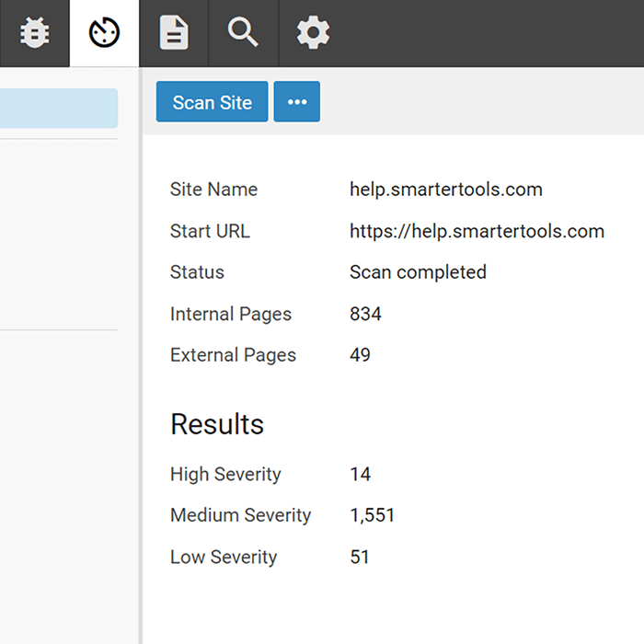Click the Internal Pages count 834
Image resolution: width=644 pixels, height=644 pixels.
pos(365,314)
